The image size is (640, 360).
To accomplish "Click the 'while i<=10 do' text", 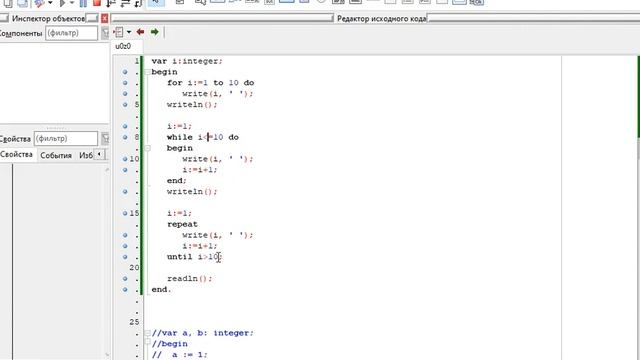I will click(x=203, y=137).
